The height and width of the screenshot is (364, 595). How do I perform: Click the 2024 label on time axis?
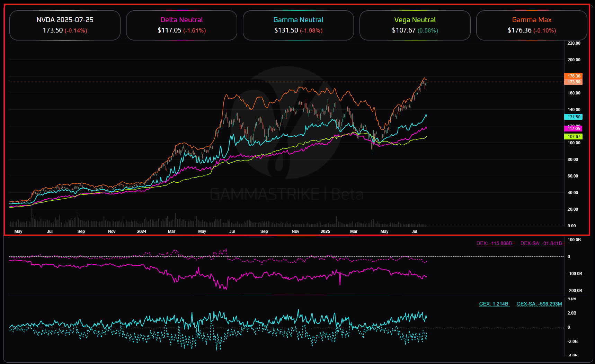[142, 231]
